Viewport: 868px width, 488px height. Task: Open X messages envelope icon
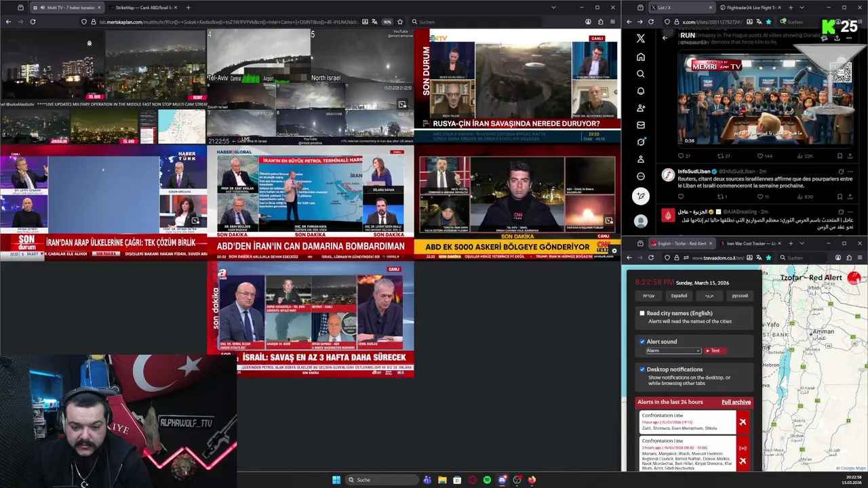(641, 125)
